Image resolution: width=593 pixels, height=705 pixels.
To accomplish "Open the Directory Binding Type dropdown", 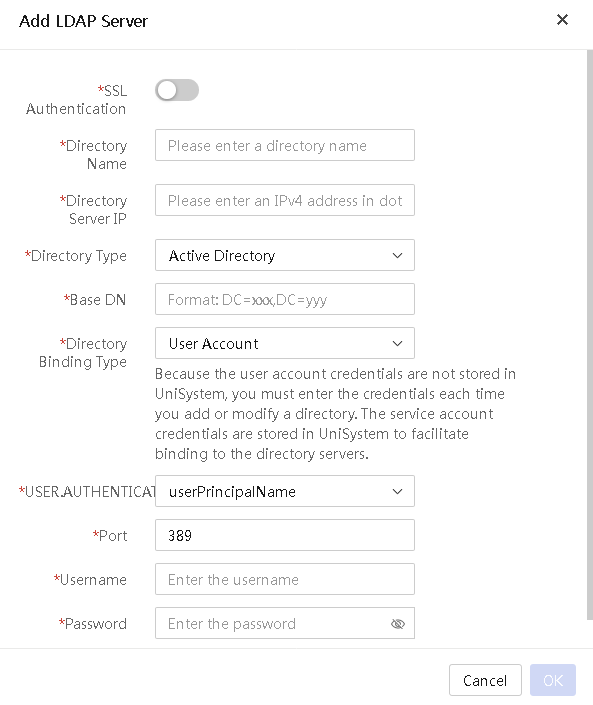I will (285, 344).
